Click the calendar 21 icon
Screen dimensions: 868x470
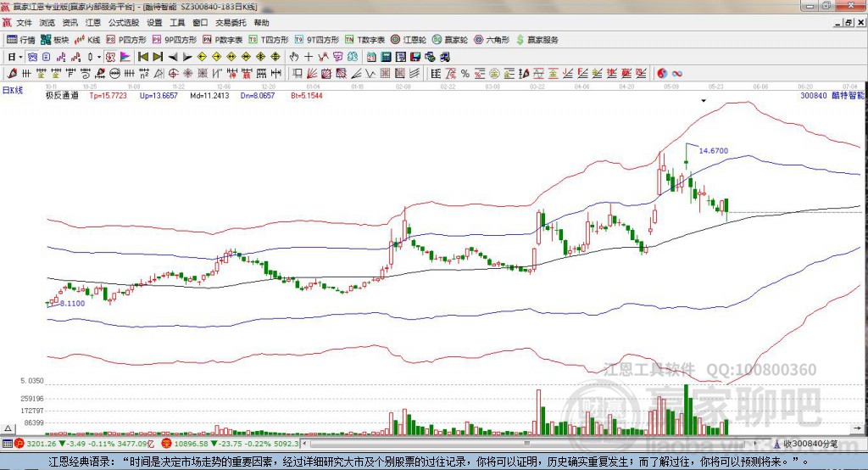click(x=371, y=57)
